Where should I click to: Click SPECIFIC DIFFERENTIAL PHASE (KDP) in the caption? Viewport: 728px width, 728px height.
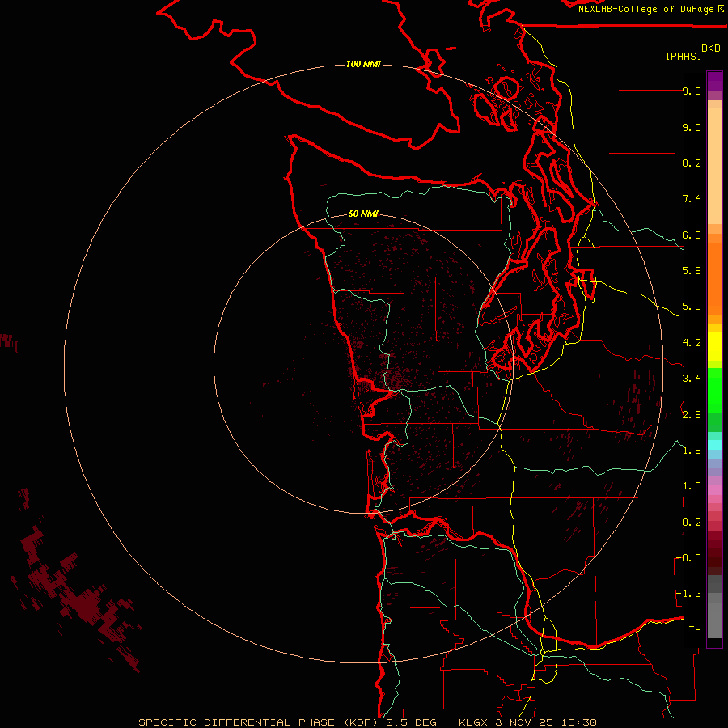(258, 722)
